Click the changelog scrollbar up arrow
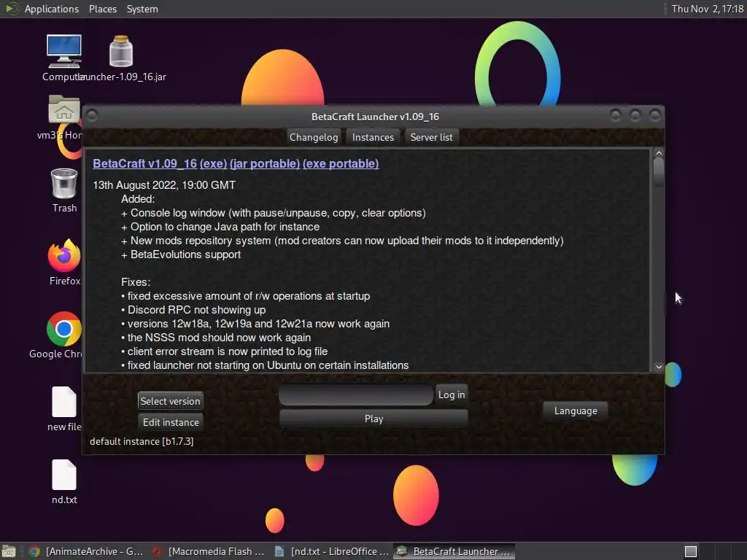The height and width of the screenshot is (560, 747). 659,153
